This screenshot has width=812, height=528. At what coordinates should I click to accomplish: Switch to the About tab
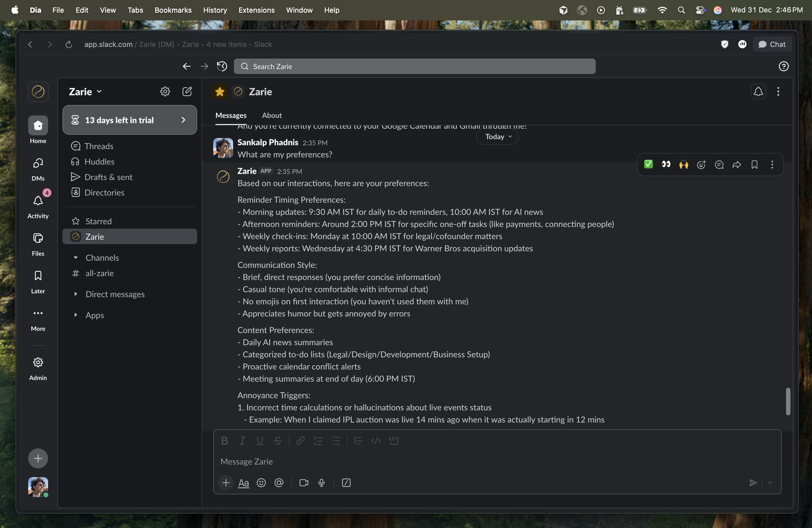pyautogui.click(x=271, y=115)
